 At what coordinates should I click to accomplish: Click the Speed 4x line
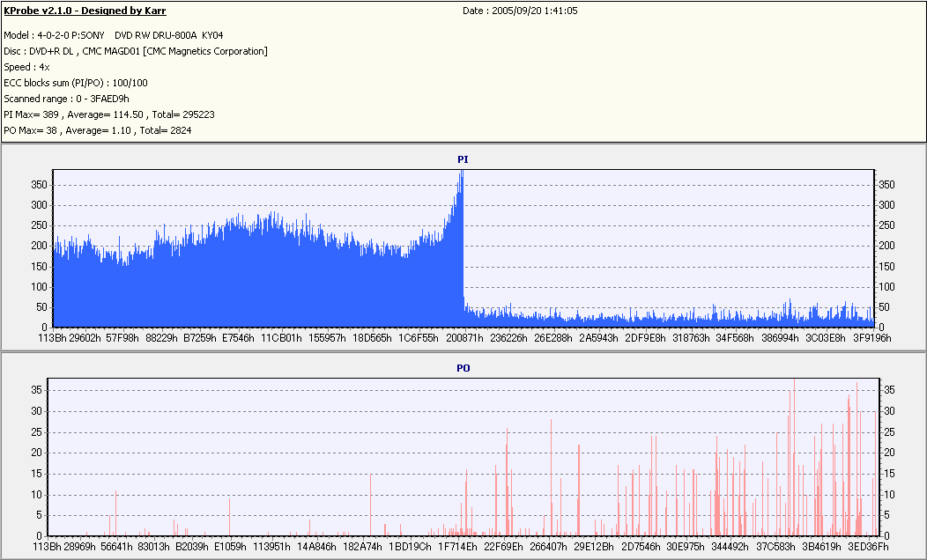(26, 67)
